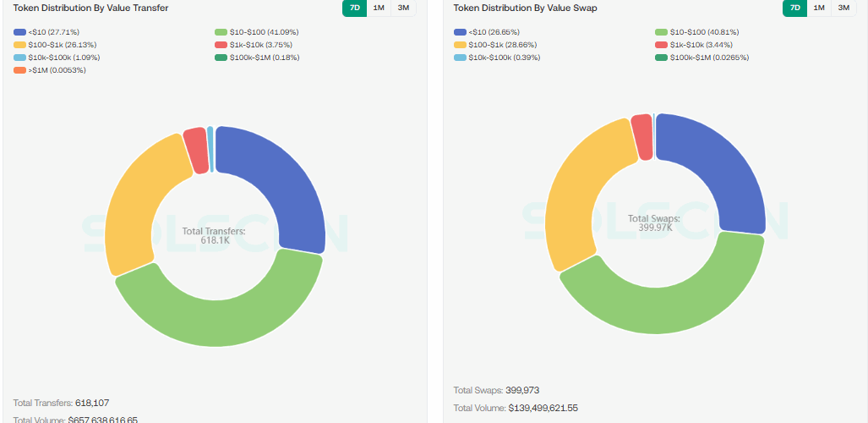The image size is (868, 423).
Task: Click the $100k-$1M (0.0265%) legend swatch
Action: [x=662, y=58]
